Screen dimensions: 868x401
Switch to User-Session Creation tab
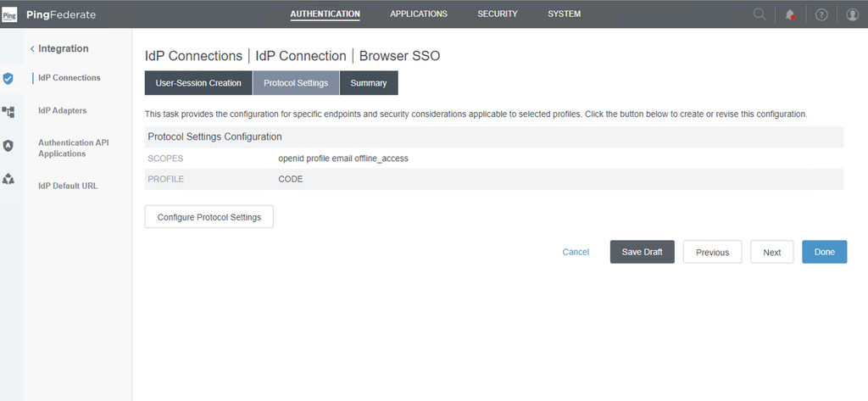point(198,83)
